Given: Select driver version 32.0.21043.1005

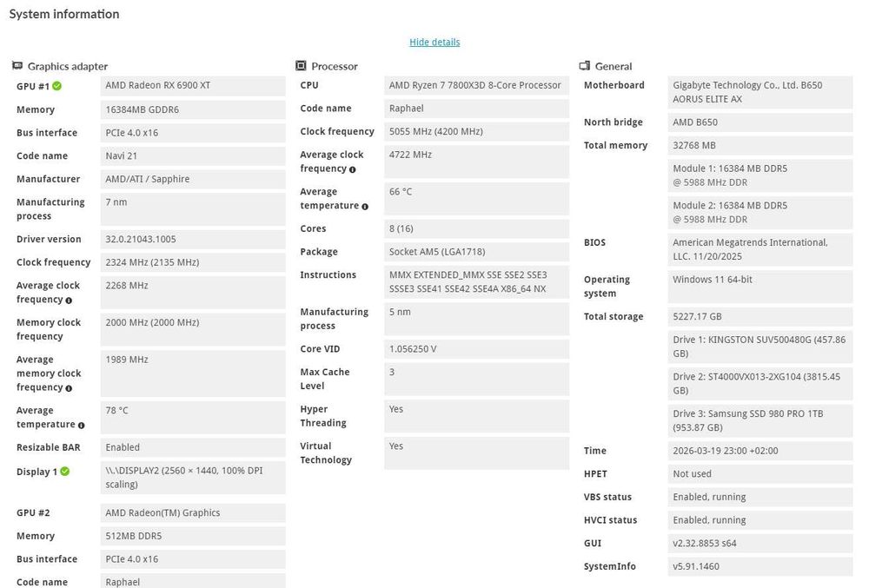Looking at the screenshot, I should point(193,239).
